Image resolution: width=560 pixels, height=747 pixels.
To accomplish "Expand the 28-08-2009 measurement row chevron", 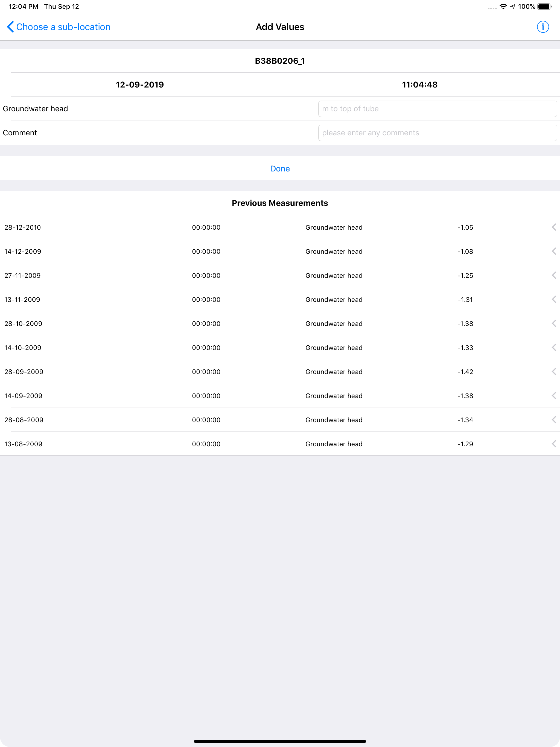I will pos(554,419).
